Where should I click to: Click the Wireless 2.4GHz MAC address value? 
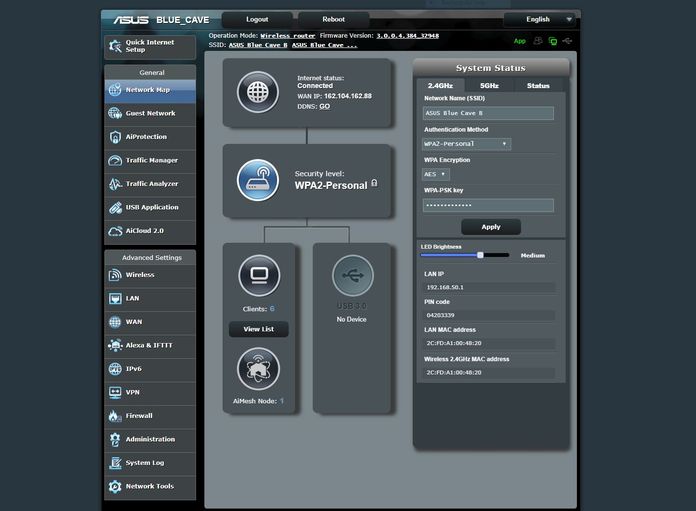[454, 372]
